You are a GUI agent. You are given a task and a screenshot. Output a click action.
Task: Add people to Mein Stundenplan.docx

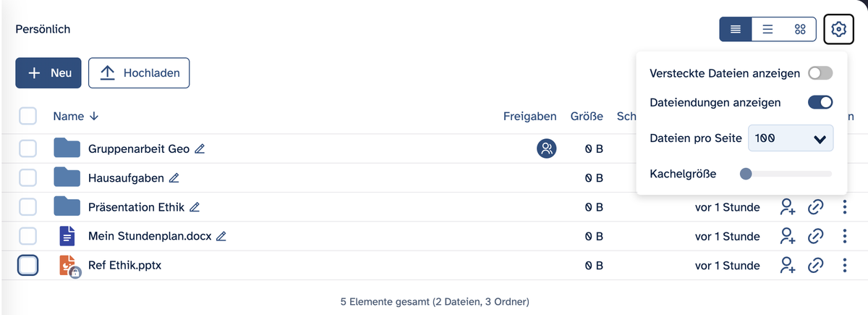click(x=788, y=236)
